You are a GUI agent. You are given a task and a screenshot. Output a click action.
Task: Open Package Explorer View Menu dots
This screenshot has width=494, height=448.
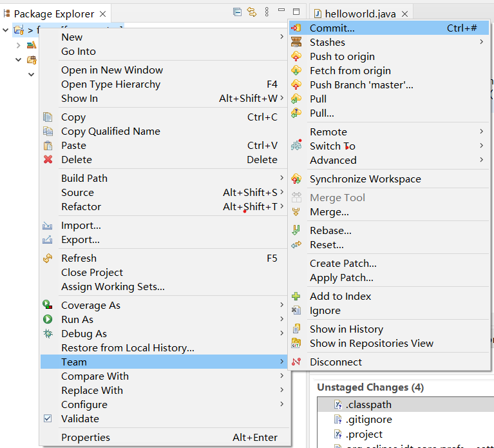click(x=267, y=12)
